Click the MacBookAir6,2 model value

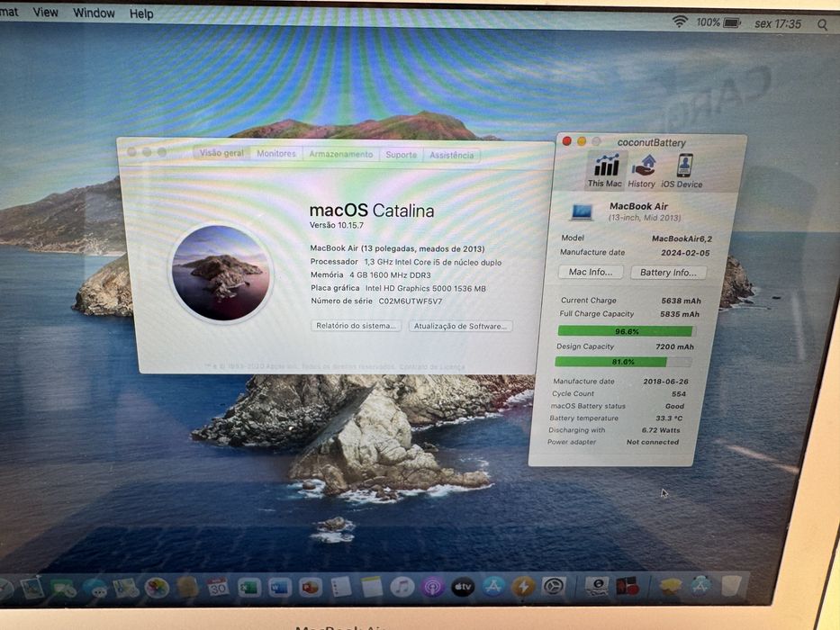pyautogui.click(x=682, y=238)
